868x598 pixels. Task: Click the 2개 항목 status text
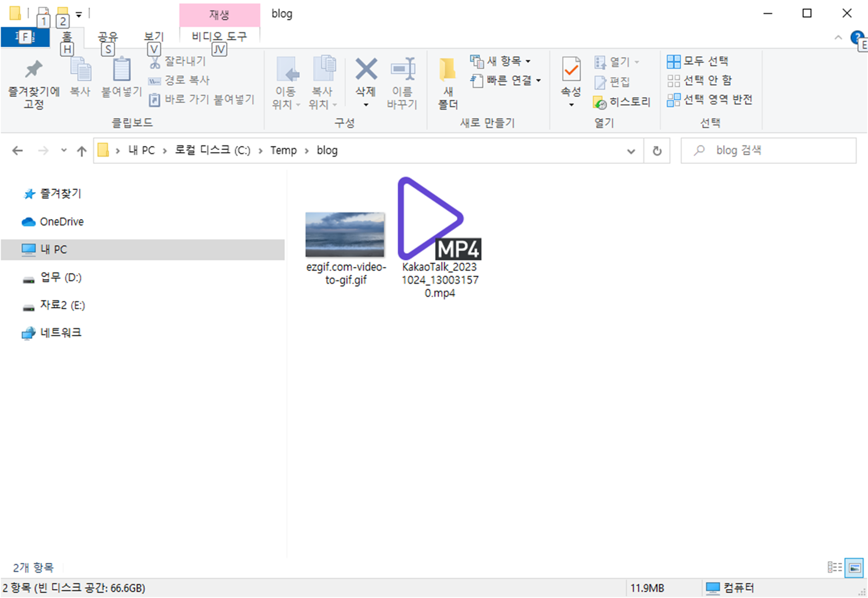[33, 568]
